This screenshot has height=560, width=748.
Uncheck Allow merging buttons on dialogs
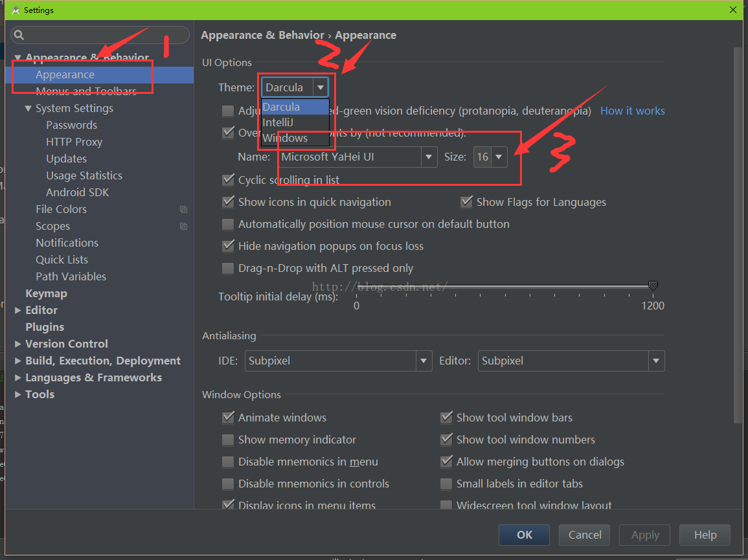click(x=446, y=462)
